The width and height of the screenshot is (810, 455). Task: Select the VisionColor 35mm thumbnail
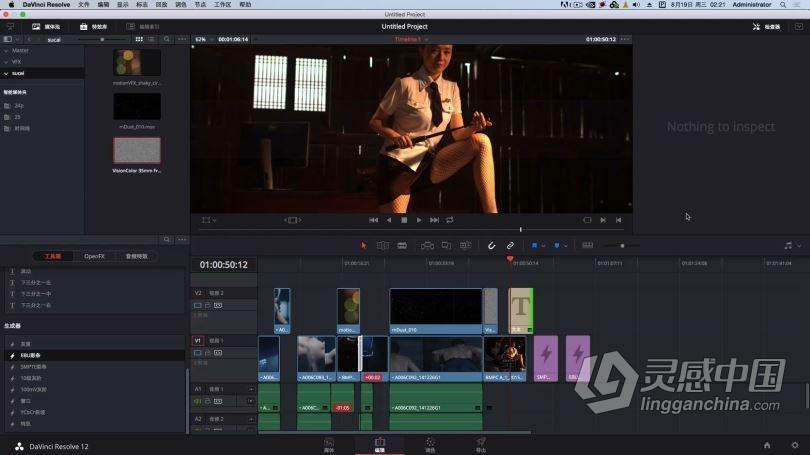pos(137,150)
